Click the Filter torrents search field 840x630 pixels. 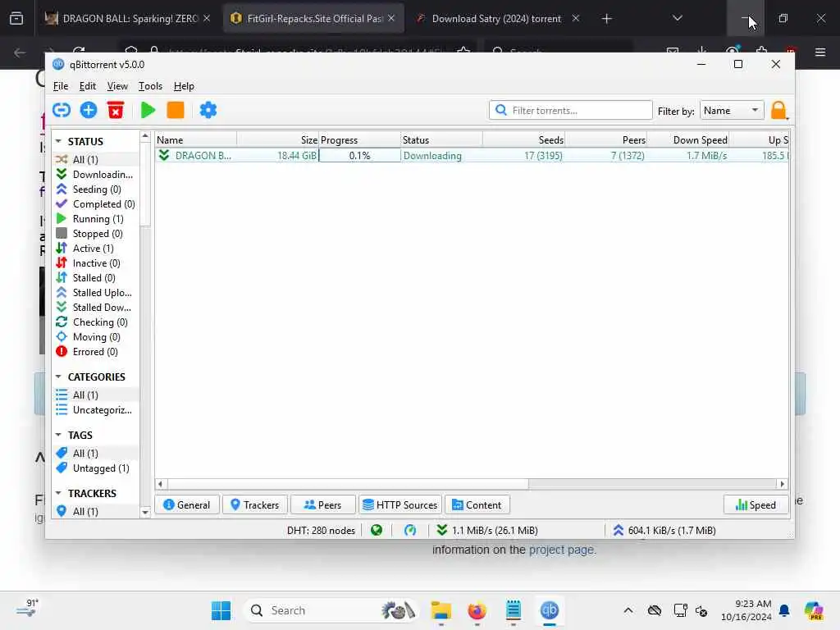(571, 111)
